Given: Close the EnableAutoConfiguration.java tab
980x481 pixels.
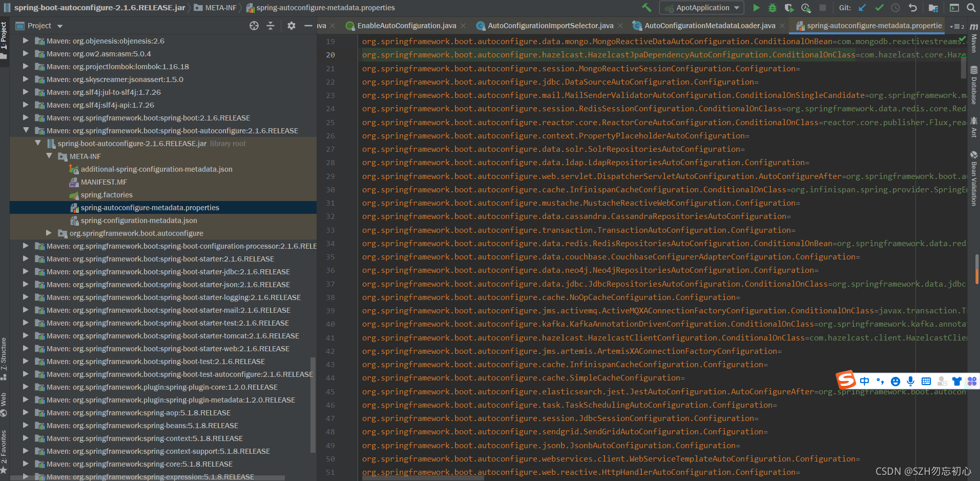Looking at the screenshot, I should click(463, 26).
